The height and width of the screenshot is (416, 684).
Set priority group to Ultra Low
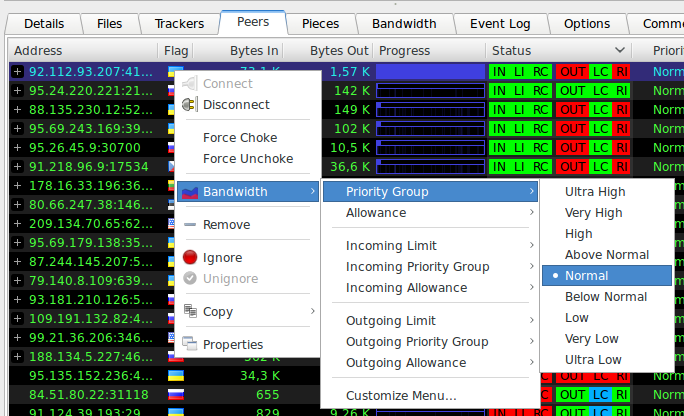click(x=607, y=360)
